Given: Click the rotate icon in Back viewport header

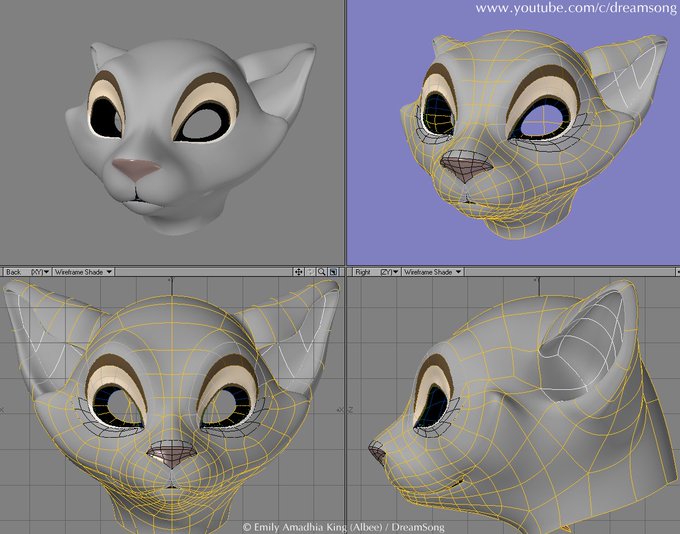Looking at the screenshot, I should (x=310, y=272).
